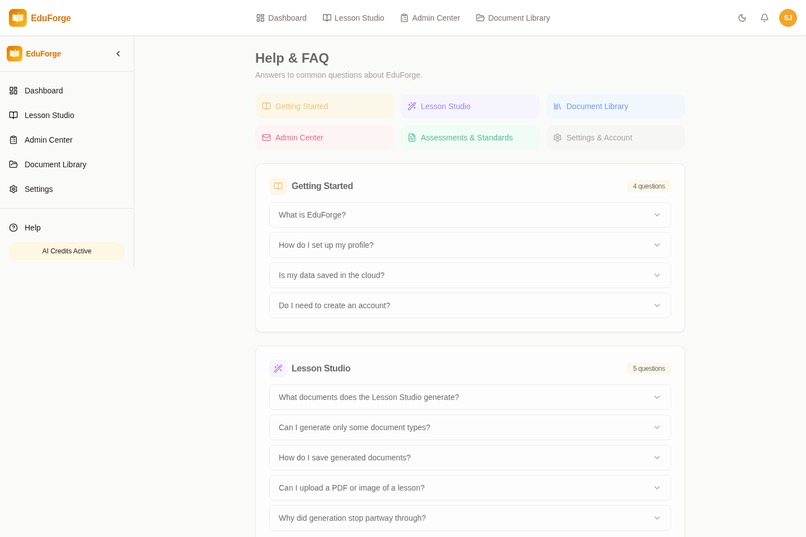Click the "Answers to common questions about EduForge." subtitle
Image resolution: width=806 pixels, height=537 pixels.
339,75
